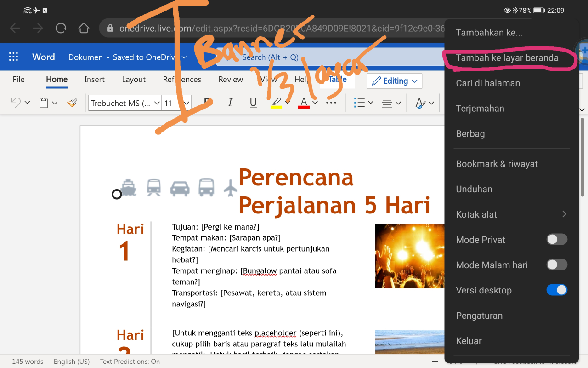
Task: Turn on Mode Malam hari
Action: (x=556, y=264)
